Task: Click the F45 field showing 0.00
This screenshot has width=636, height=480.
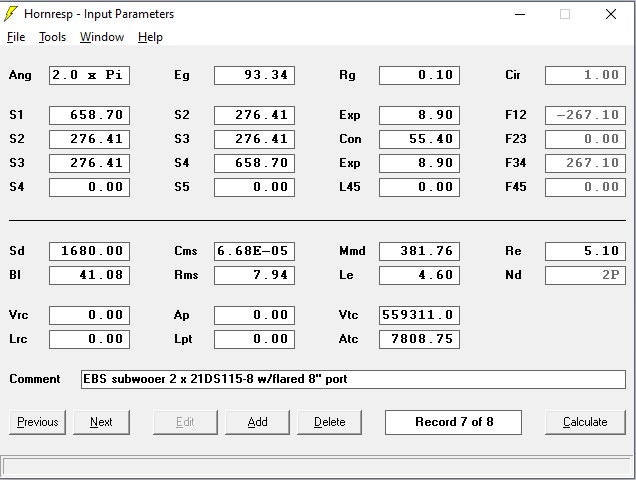Action: 585,187
